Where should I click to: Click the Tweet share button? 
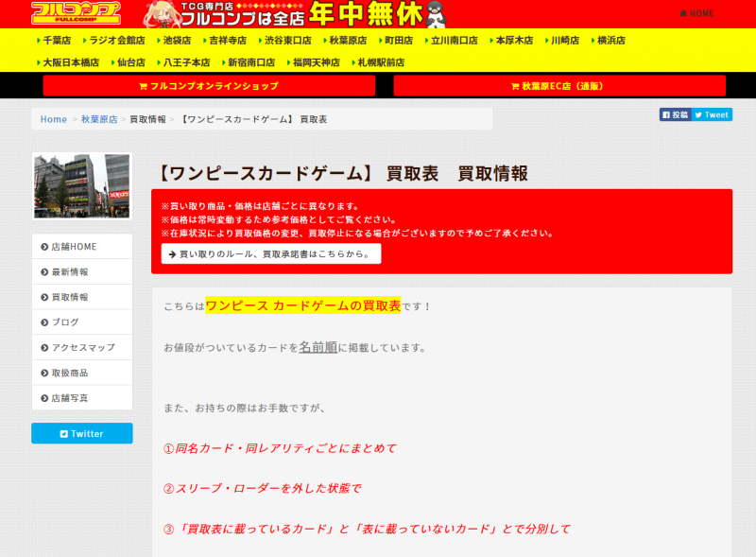click(712, 114)
